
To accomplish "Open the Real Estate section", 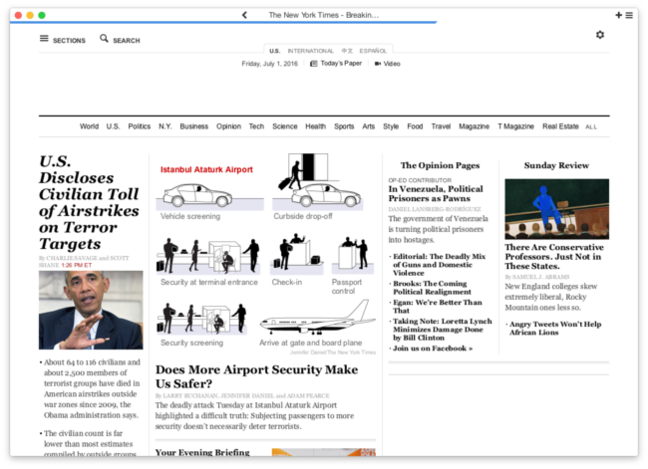I will pyautogui.click(x=560, y=126).
